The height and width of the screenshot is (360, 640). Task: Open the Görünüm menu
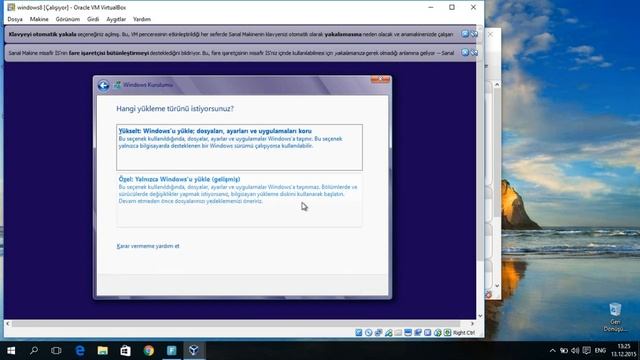(68, 19)
